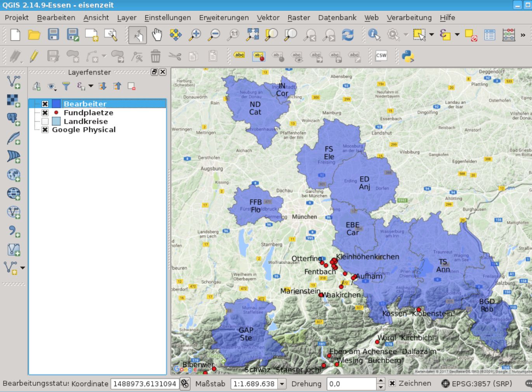Open expression filter dropdown arrow in layer panel
532x392 pixels.
click(x=91, y=86)
